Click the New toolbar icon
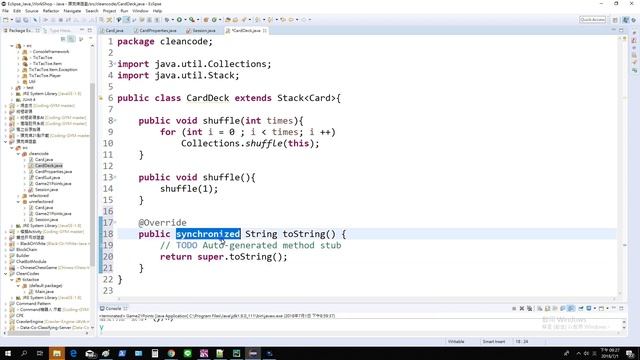640x360 pixels. pyautogui.click(x=5, y=20)
